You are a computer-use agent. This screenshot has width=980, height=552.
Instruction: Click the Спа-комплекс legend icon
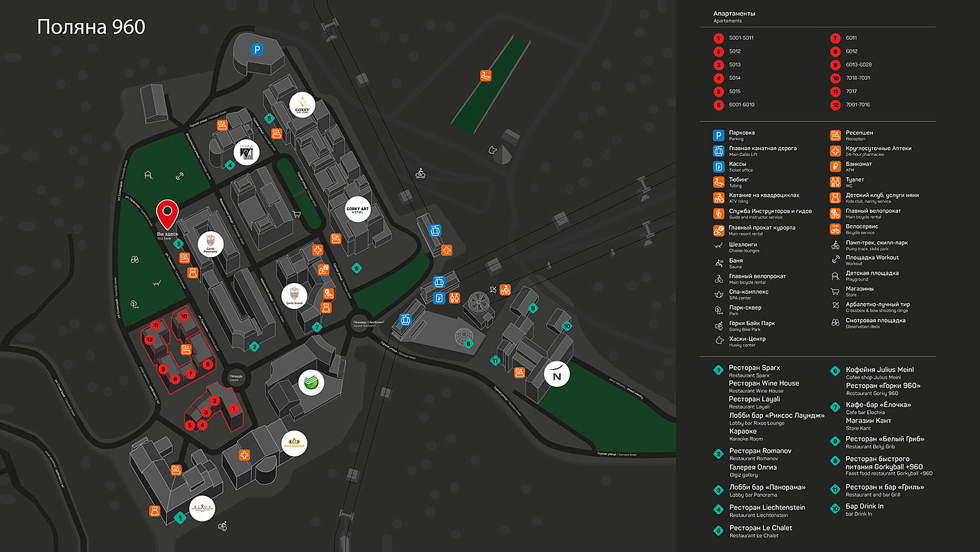(718, 294)
